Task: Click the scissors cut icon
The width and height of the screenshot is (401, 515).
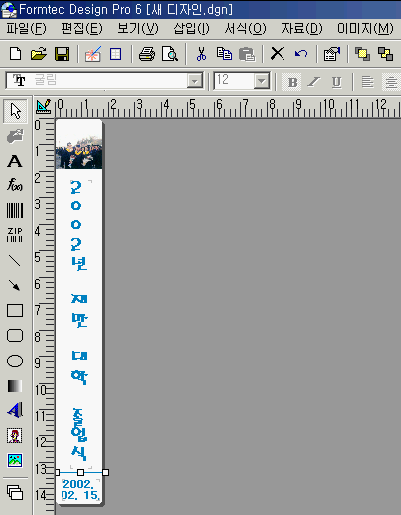Action: [x=201, y=54]
